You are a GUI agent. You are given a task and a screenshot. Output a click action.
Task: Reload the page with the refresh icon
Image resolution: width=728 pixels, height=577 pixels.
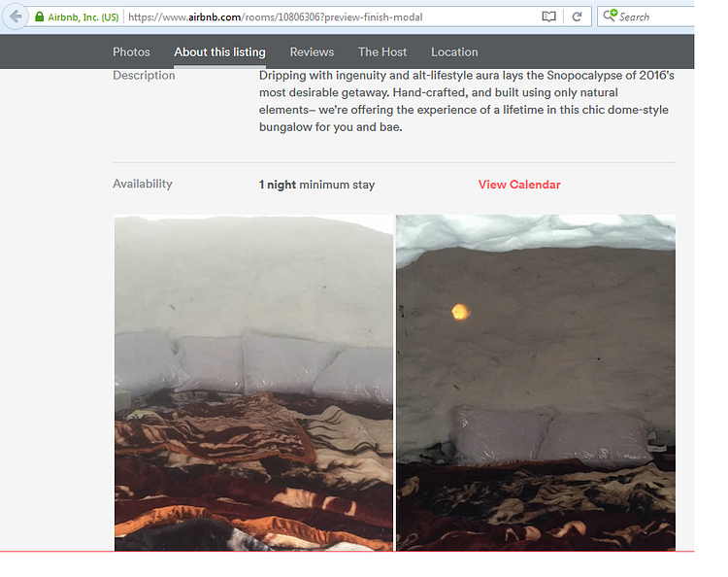(x=577, y=17)
